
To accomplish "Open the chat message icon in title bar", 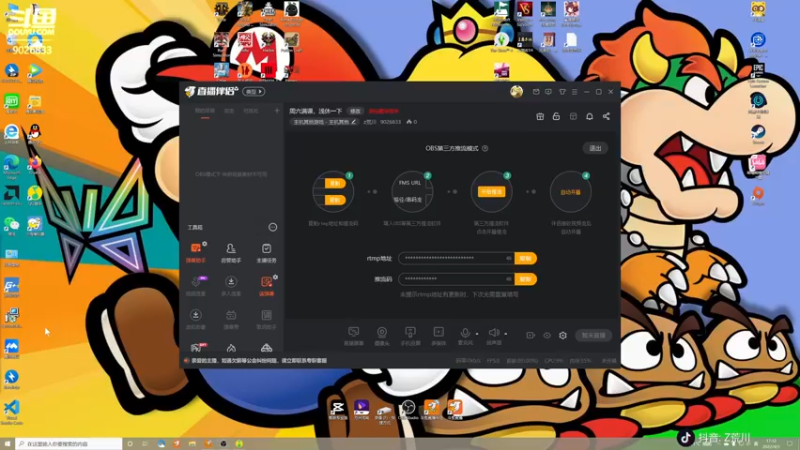I will pos(548,92).
